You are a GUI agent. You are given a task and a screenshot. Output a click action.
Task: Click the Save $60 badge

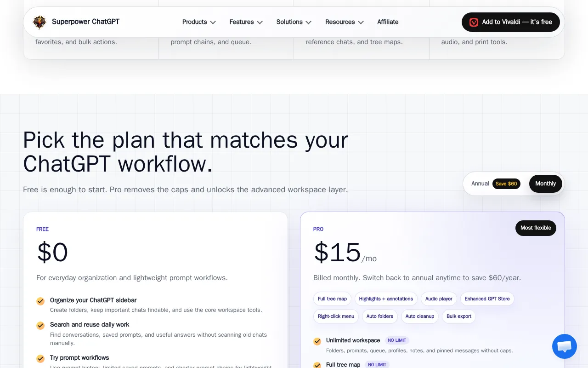point(506,184)
